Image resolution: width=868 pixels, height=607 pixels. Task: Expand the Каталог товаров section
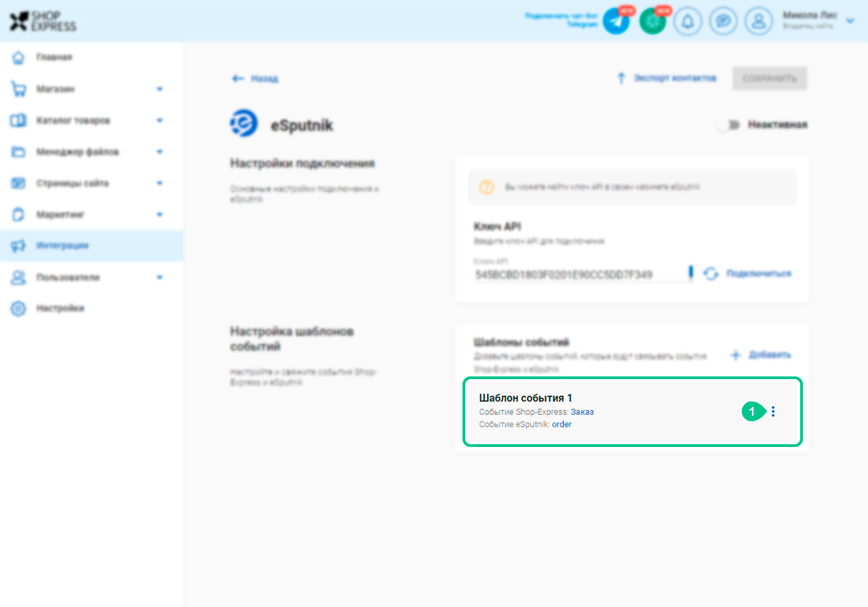(160, 121)
